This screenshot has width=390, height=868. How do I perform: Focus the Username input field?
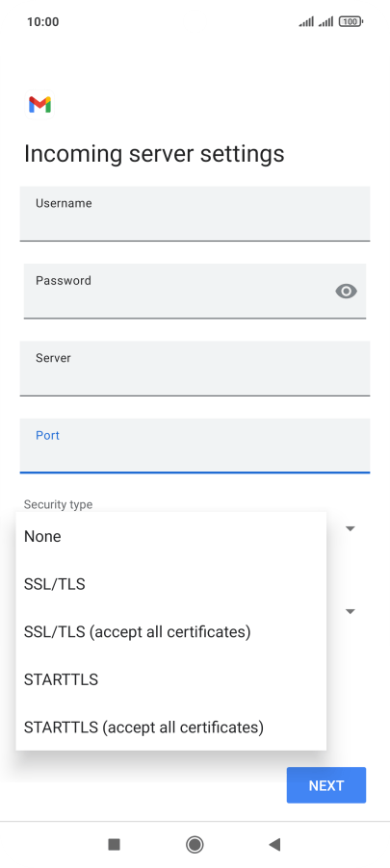(x=195, y=214)
